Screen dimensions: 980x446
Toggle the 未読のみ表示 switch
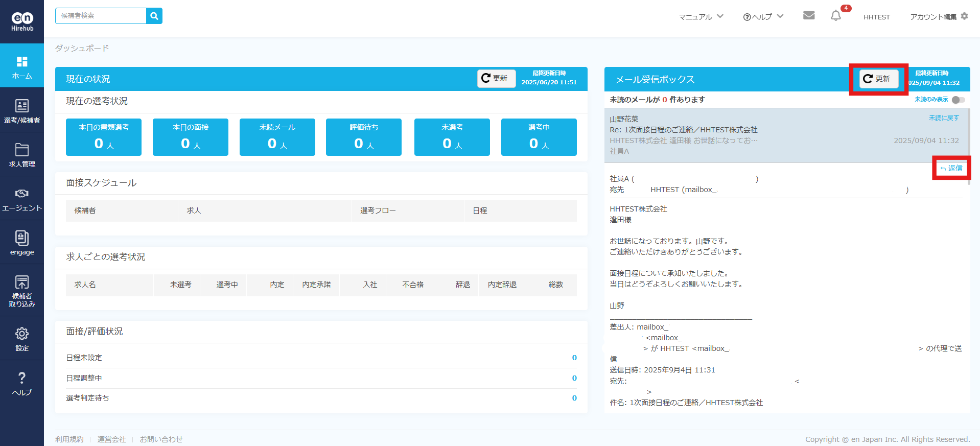click(958, 100)
